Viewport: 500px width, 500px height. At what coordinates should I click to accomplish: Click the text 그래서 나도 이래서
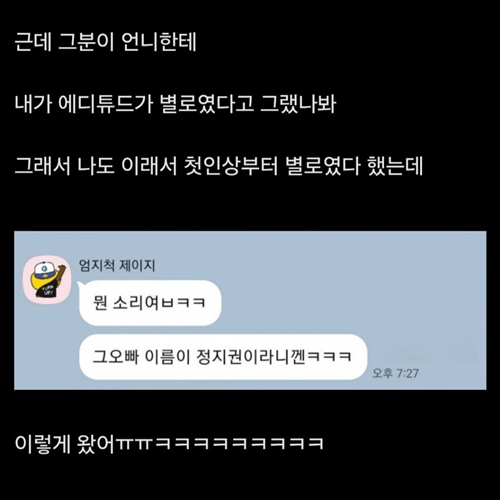click(96, 166)
